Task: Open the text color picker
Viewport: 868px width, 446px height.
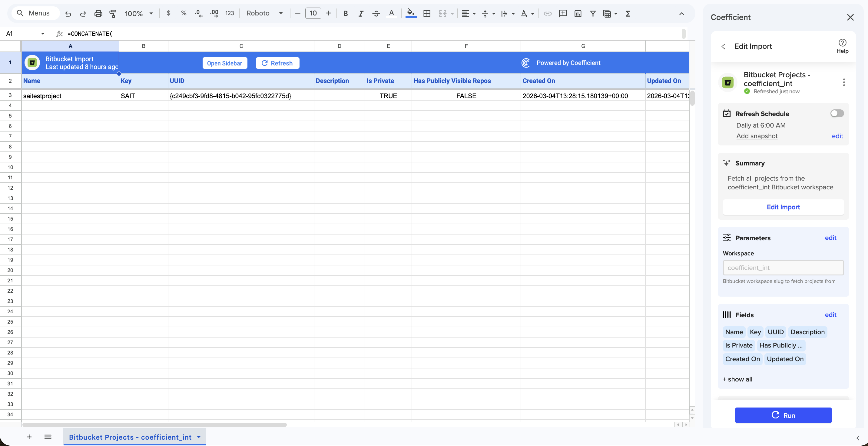Action: [x=391, y=14]
